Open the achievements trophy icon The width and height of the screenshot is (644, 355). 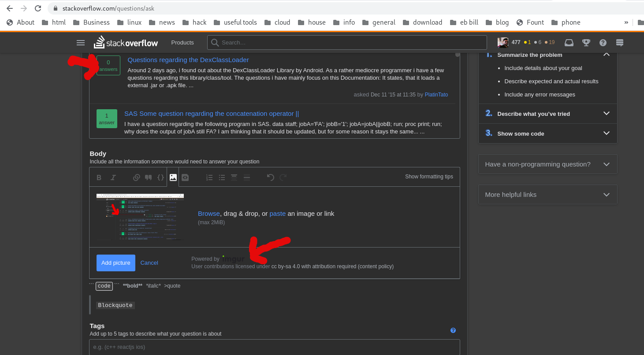point(586,43)
